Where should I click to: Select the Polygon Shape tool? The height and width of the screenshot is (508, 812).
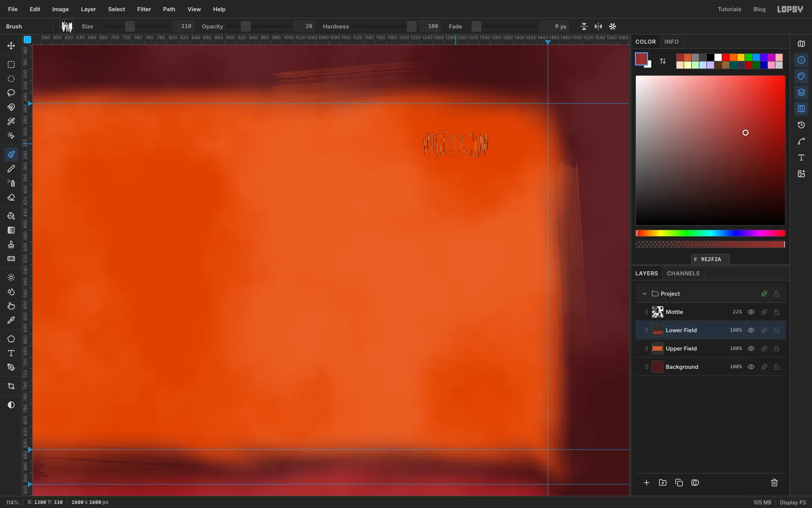(x=11, y=339)
